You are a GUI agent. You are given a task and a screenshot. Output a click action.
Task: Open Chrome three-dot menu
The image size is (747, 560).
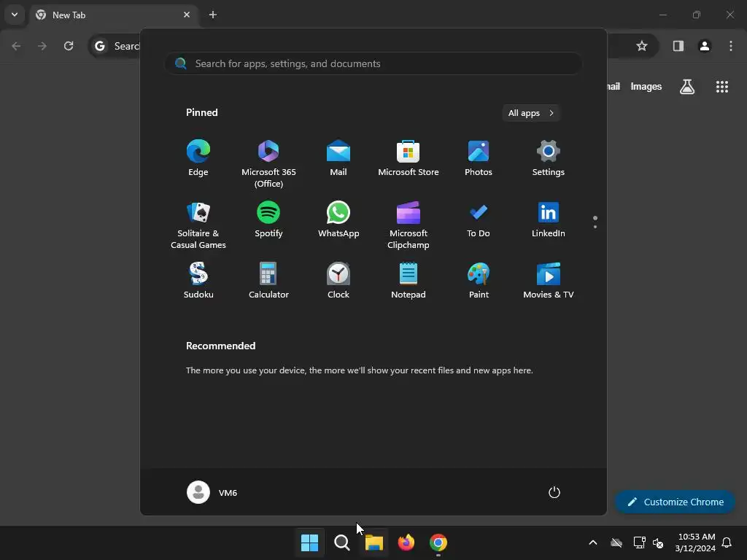point(731,46)
